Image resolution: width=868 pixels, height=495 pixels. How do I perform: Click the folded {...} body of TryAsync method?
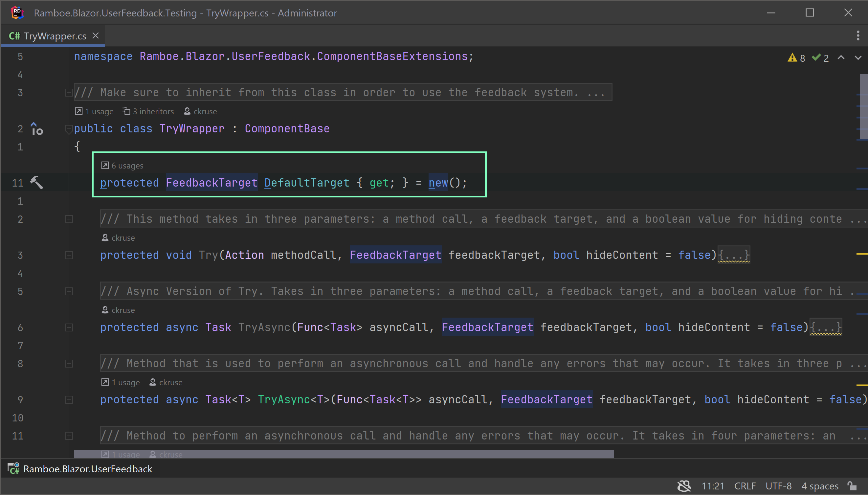click(x=826, y=327)
